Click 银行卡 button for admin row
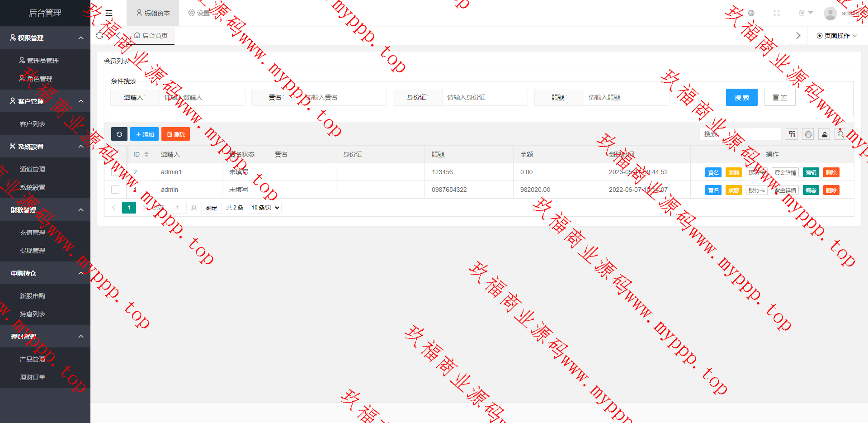The height and width of the screenshot is (423, 868). click(757, 190)
